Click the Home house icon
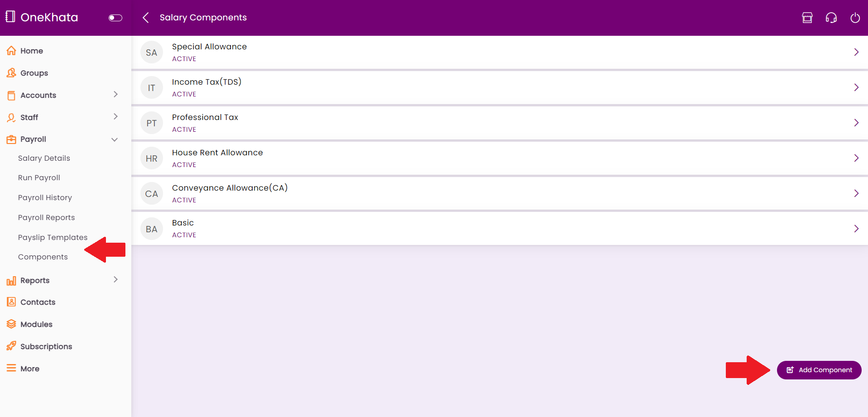 [x=11, y=51]
